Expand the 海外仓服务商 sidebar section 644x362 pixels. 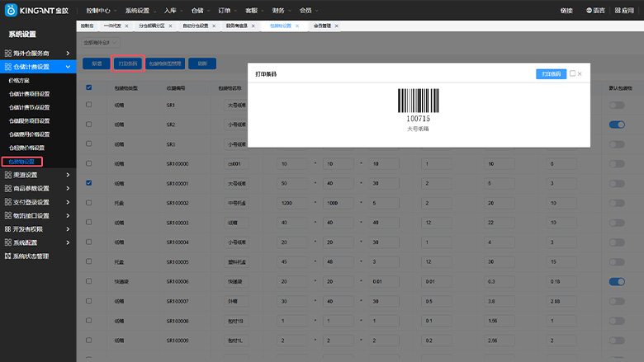(x=68, y=54)
